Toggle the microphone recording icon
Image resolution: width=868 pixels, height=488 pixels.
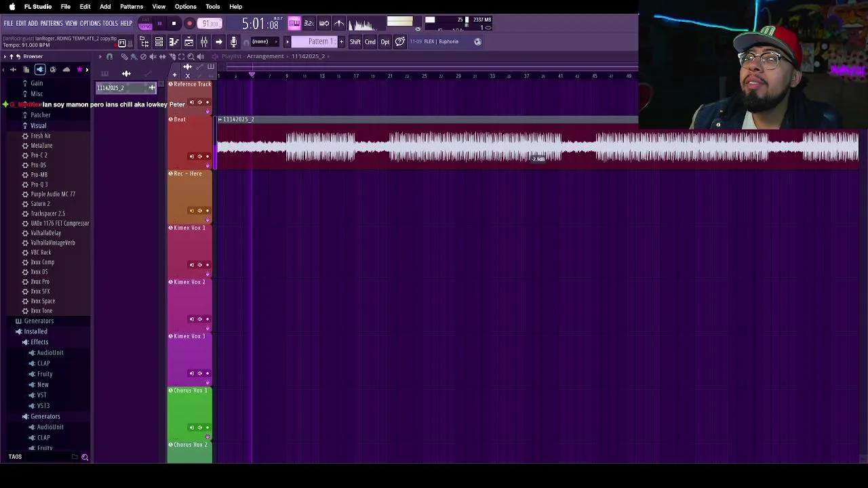click(233, 42)
